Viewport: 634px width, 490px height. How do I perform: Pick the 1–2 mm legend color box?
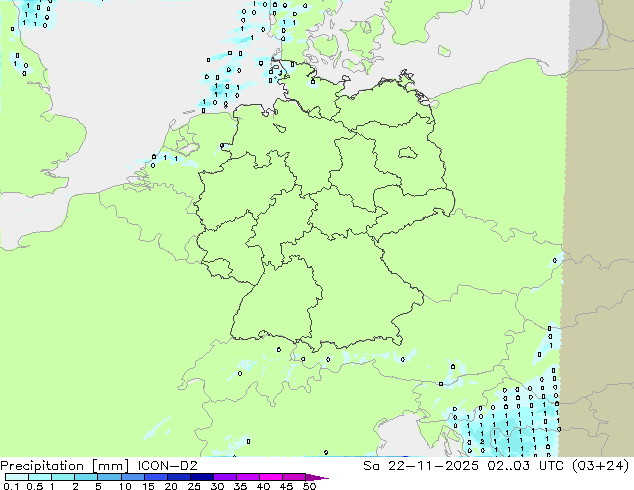pos(63,477)
